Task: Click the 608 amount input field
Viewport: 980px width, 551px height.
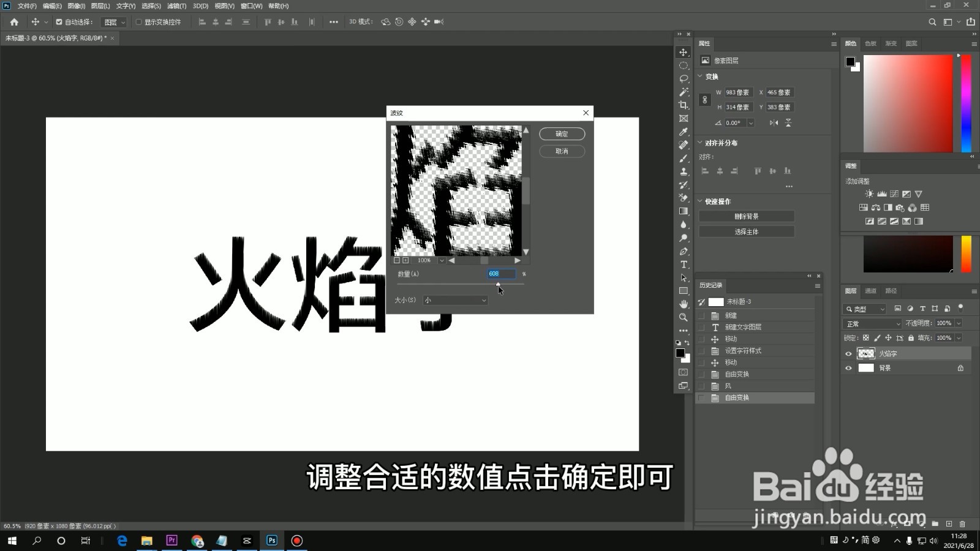Action: (501, 274)
